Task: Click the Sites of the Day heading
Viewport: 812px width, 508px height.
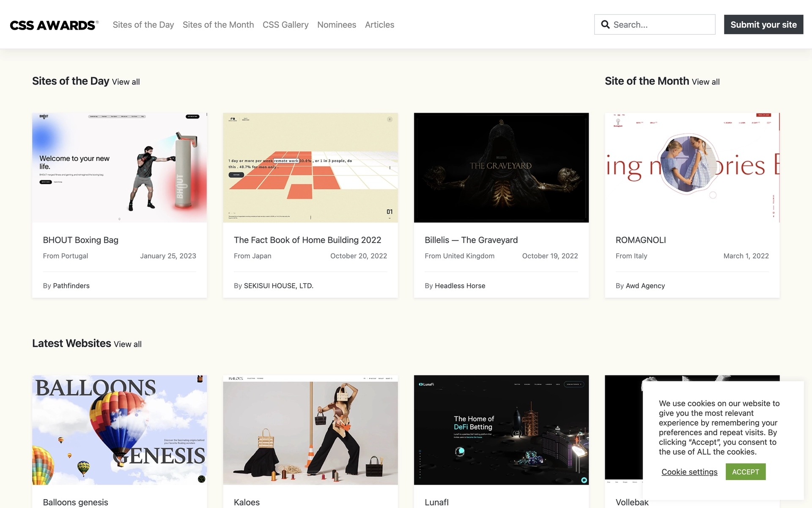Action: (x=71, y=81)
